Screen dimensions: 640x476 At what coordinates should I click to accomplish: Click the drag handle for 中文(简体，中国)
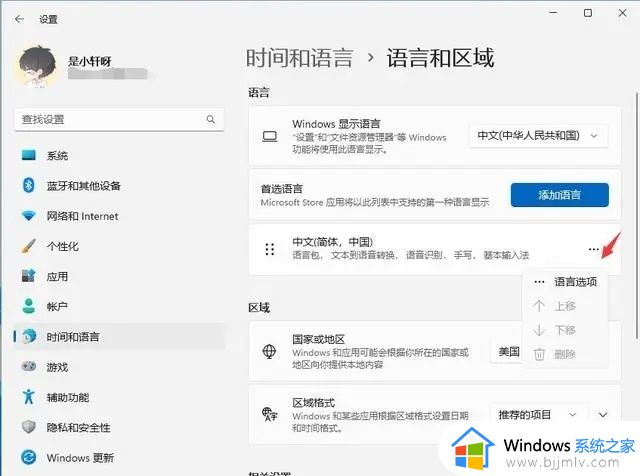pos(269,249)
